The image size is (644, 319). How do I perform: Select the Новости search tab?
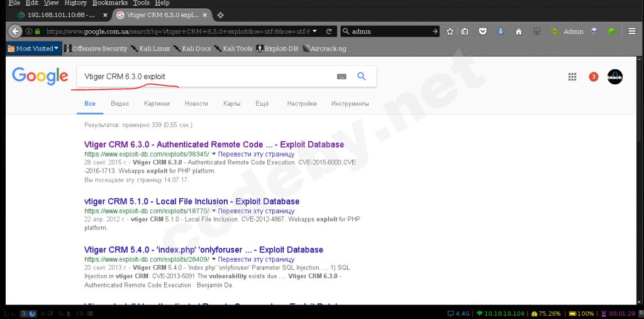point(196,104)
